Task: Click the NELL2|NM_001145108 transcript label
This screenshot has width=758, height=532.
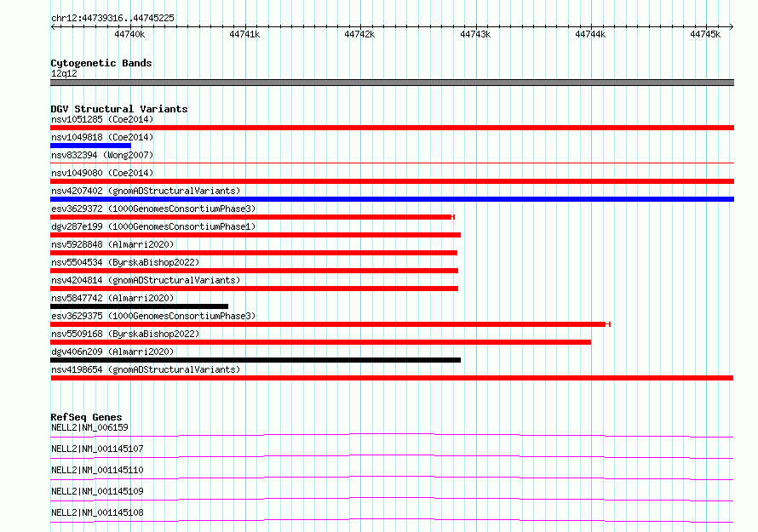Action: 97,512
